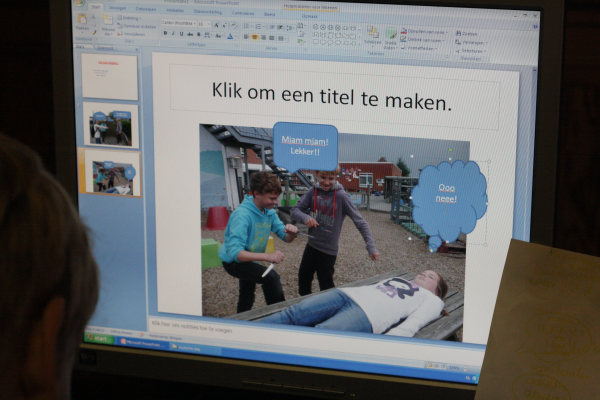Click the font color A icon

click(230, 36)
